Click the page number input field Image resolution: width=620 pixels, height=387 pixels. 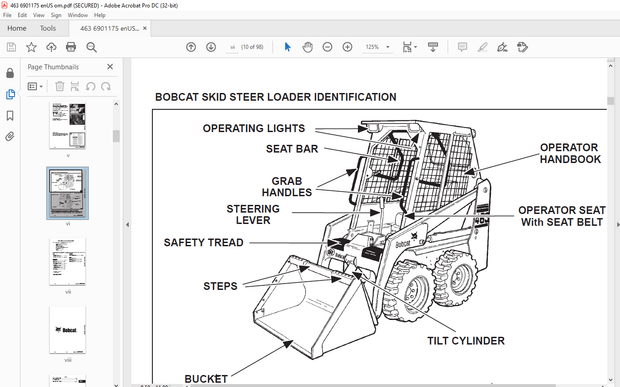(x=232, y=47)
